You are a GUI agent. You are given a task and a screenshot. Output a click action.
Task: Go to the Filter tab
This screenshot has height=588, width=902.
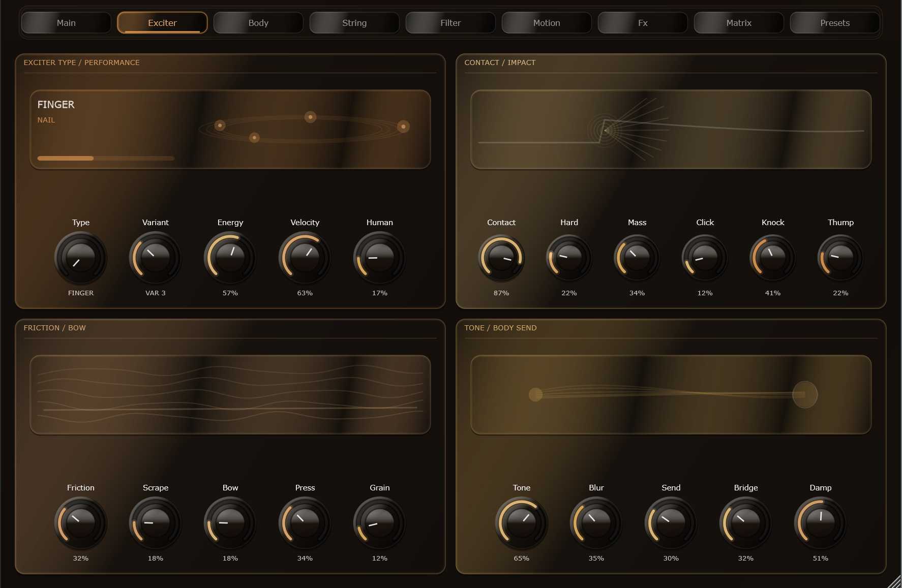pyautogui.click(x=450, y=23)
